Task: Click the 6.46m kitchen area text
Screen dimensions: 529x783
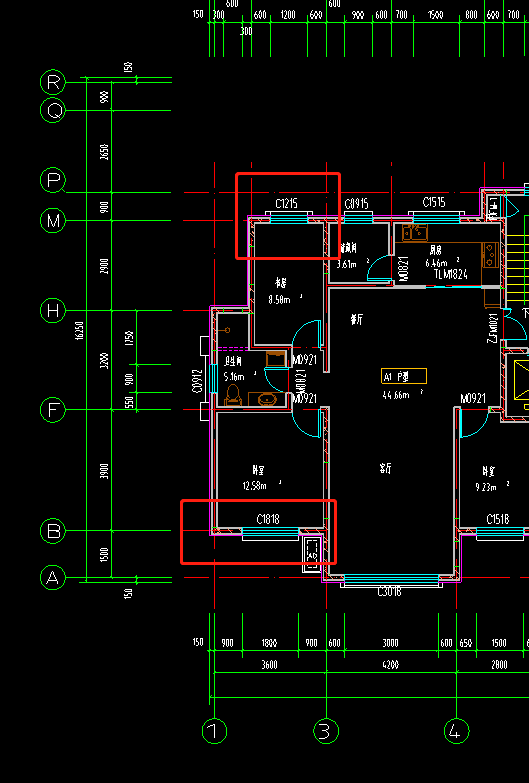Action: coord(438,263)
